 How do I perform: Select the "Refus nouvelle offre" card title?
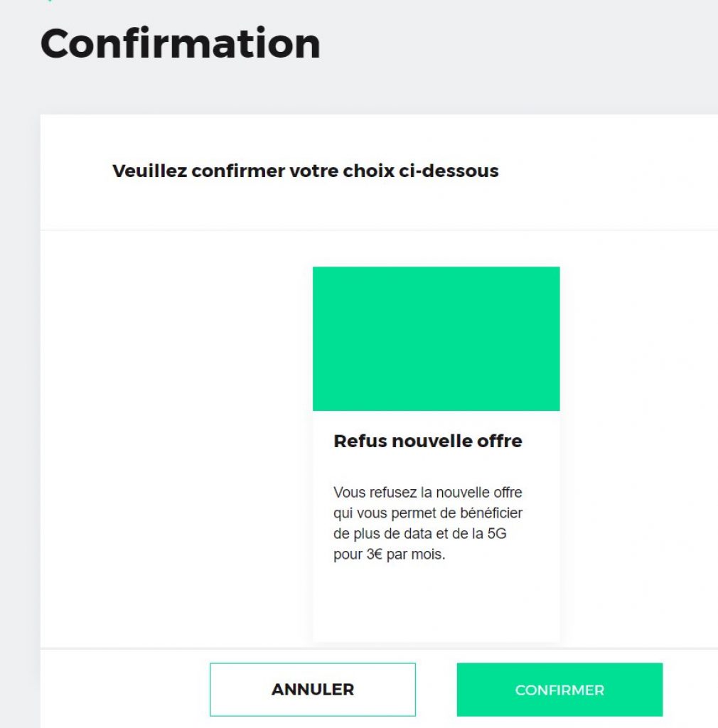pos(427,441)
